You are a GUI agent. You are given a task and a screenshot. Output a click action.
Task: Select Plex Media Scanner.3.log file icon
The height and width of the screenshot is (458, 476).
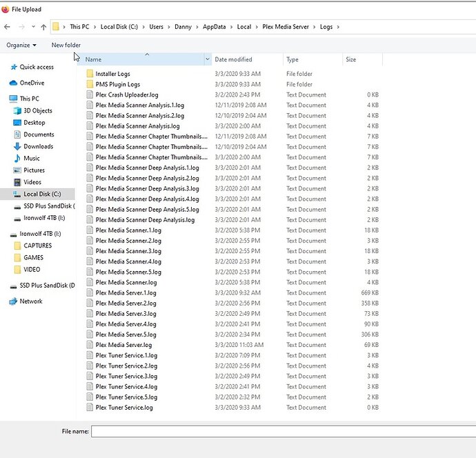(90, 251)
